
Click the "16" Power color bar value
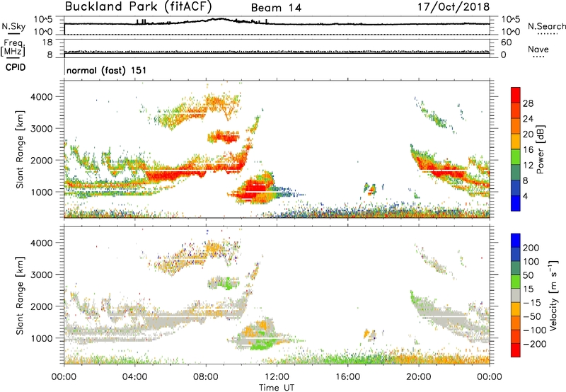(528, 149)
